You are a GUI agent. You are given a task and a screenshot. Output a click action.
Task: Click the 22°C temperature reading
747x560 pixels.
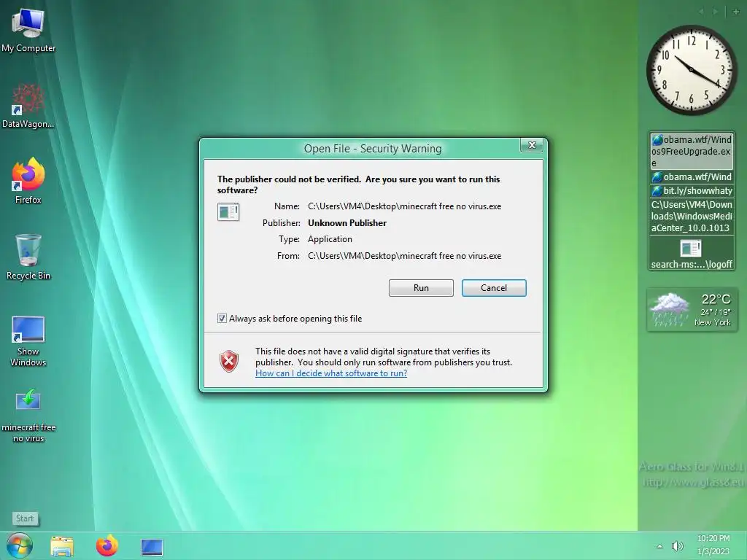(716, 299)
